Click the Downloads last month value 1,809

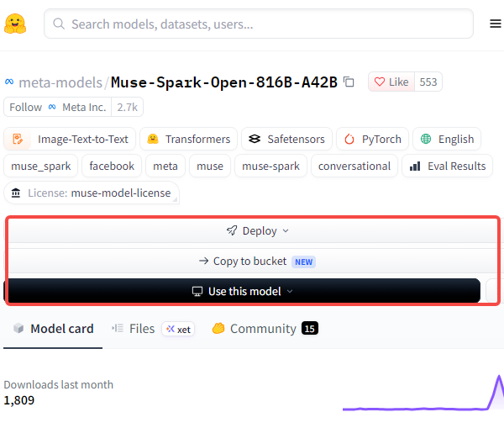pyautogui.click(x=19, y=400)
